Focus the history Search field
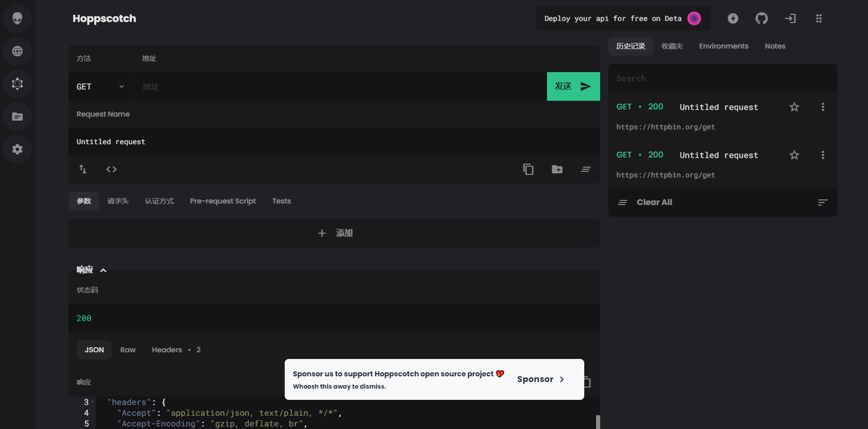The height and width of the screenshot is (429, 868). [723, 78]
